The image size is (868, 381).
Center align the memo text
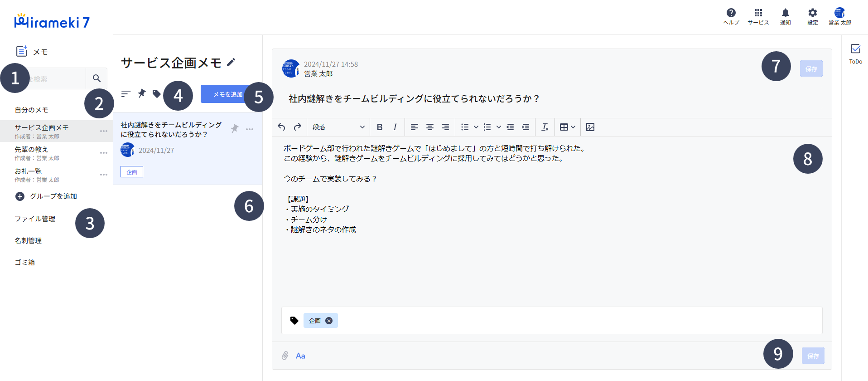430,127
